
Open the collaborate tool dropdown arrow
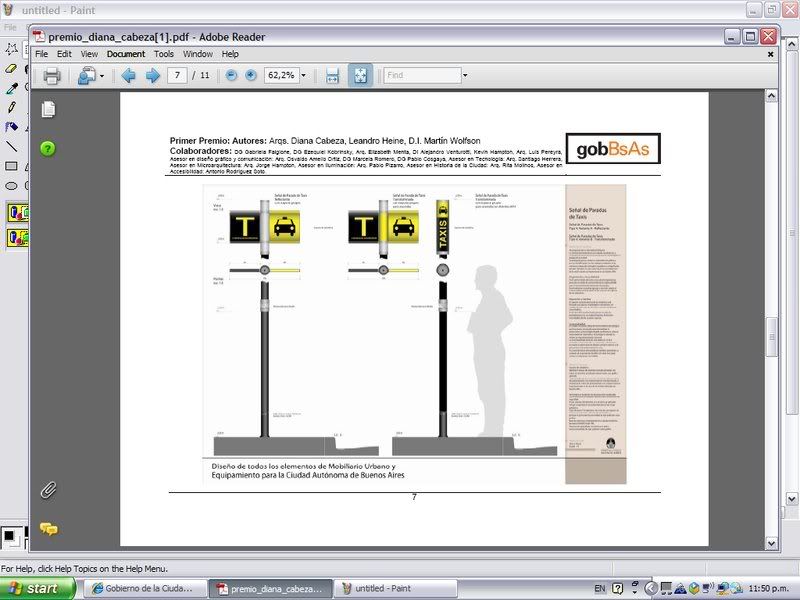coord(101,76)
